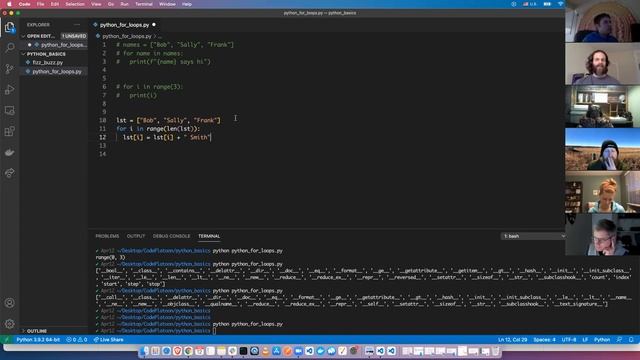Image resolution: width=640 pixels, height=360 pixels.
Task: Click Ln 12, Col 29 cursor position
Action: pos(512,340)
